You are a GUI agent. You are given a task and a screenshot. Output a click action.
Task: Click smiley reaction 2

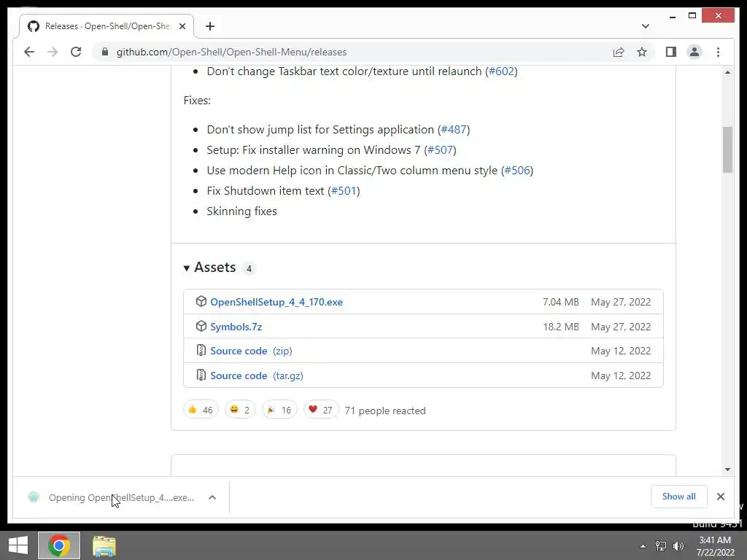click(x=240, y=410)
